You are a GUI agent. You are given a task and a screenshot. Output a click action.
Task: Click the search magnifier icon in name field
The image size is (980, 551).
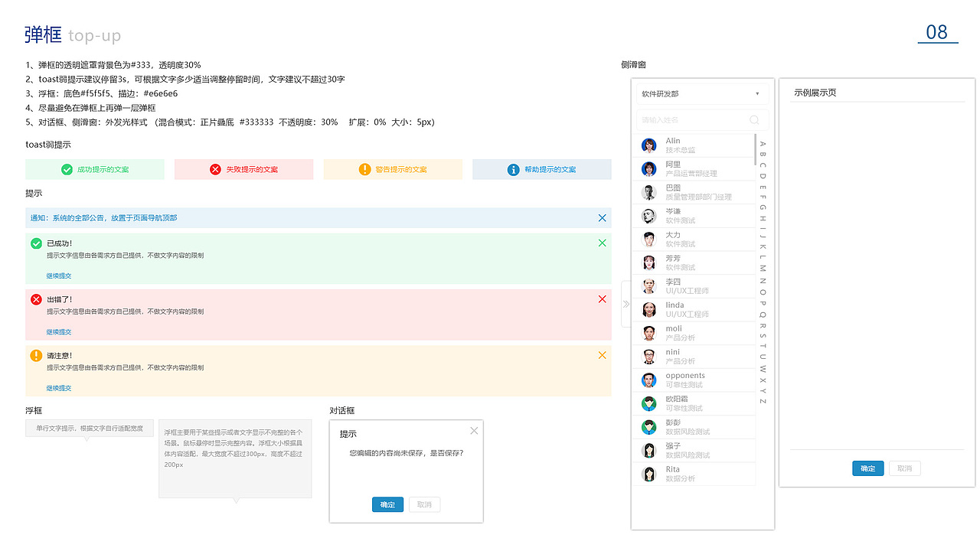coord(755,120)
